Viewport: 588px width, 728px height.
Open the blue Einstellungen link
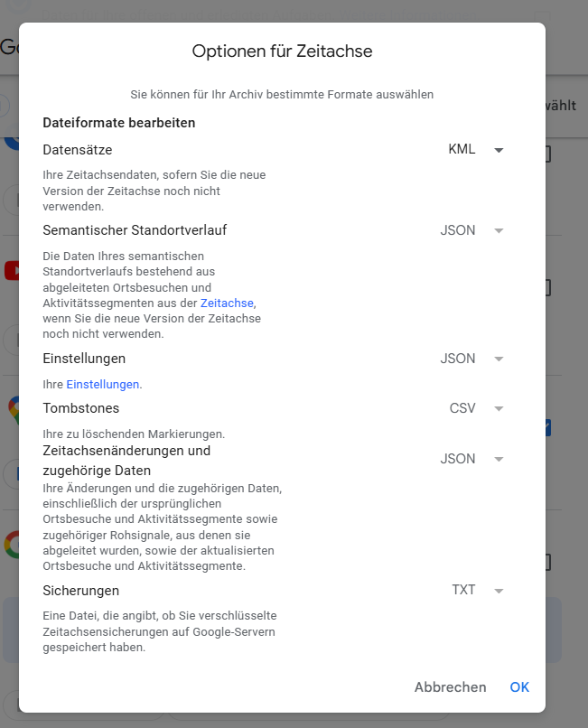(x=103, y=384)
